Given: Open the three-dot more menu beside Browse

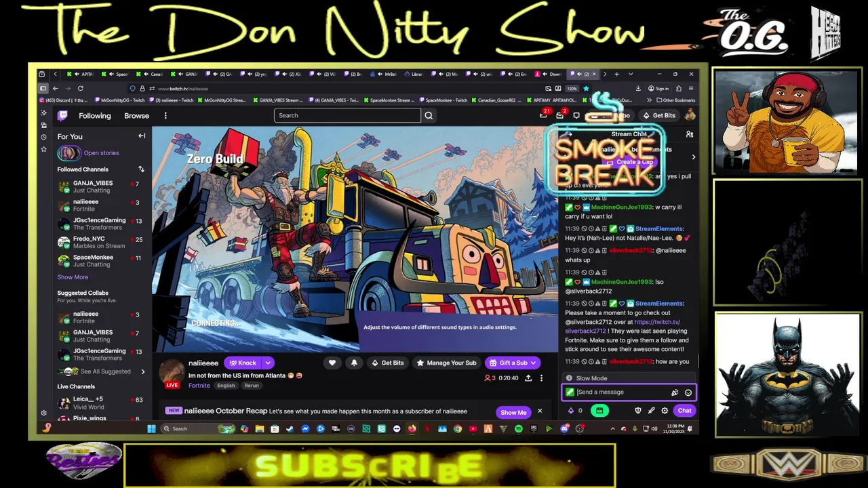Looking at the screenshot, I should click(165, 116).
